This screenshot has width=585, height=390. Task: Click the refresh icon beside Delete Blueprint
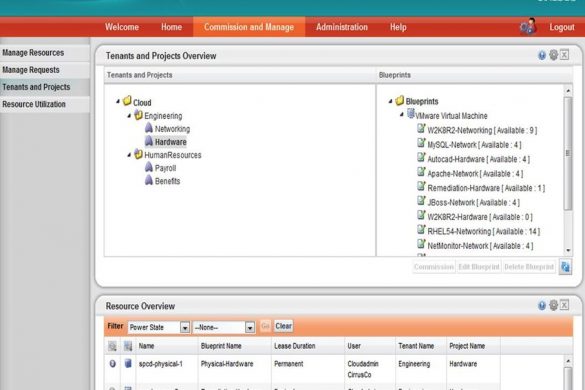pyautogui.click(x=565, y=267)
